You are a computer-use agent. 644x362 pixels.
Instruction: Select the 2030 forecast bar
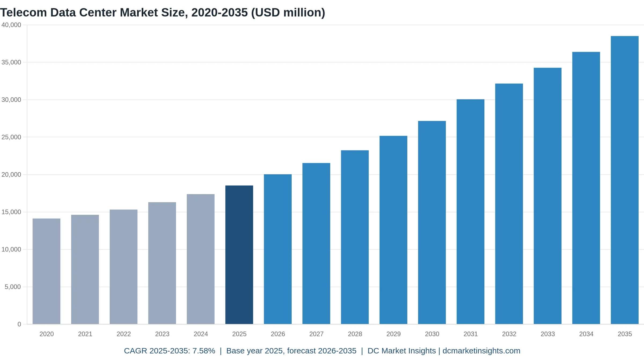432,223
